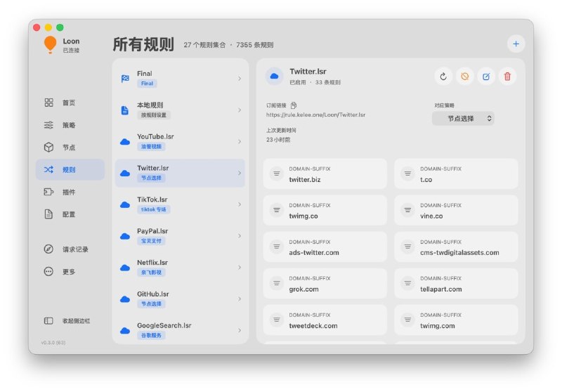Screen dimensions: 562x392
Task: Expand the YouTube.lsr rule set chevron
Action: tap(240, 141)
